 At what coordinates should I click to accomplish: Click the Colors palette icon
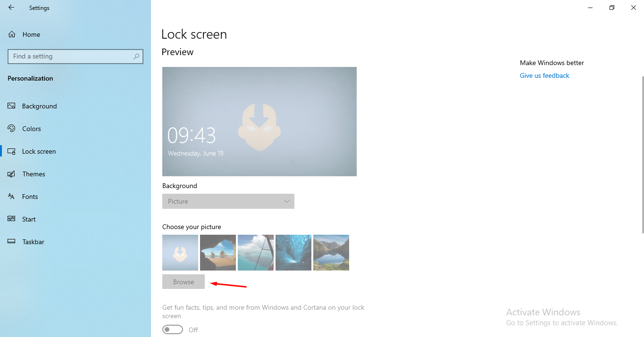pos(12,129)
